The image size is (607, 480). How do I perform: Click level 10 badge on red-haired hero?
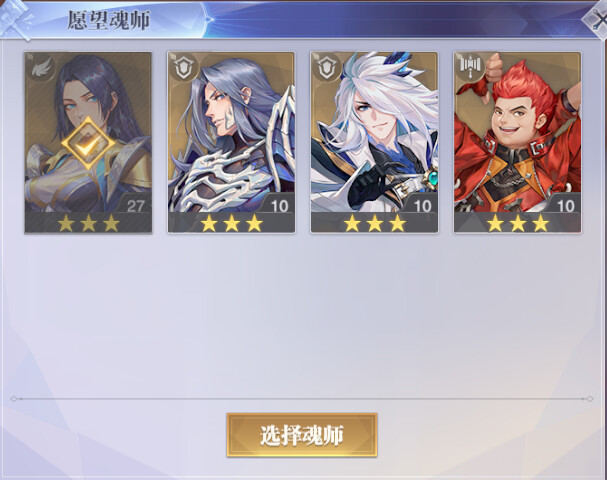pyautogui.click(x=566, y=206)
